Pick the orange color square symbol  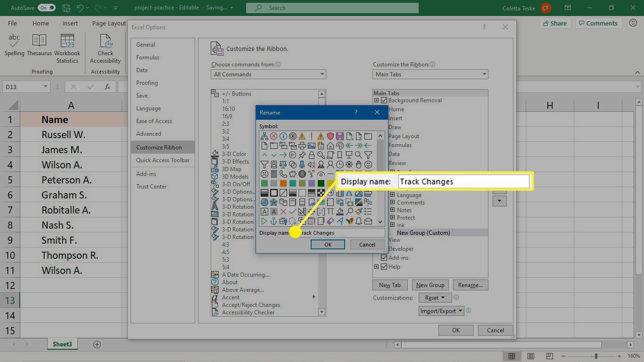click(283, 183)
